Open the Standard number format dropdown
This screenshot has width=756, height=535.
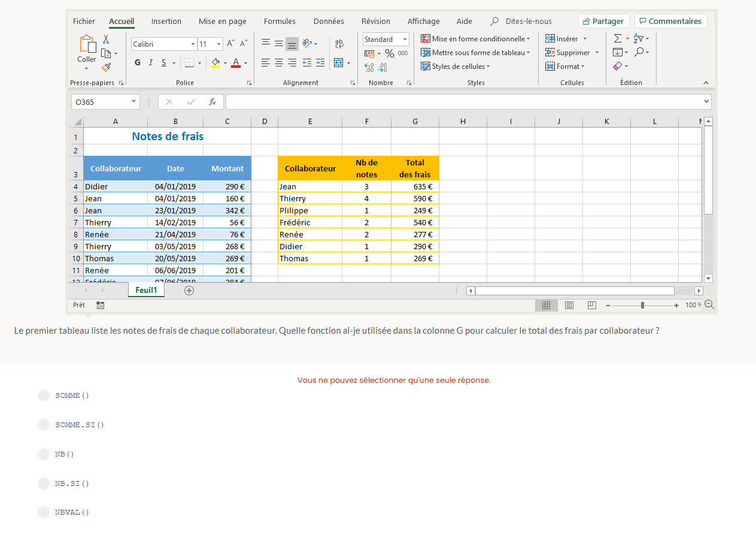405,40
